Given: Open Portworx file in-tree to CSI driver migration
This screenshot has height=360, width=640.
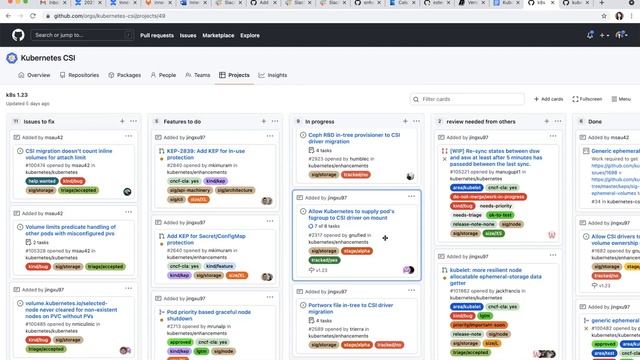Looking at the screenshot, I should click(351, 308).
